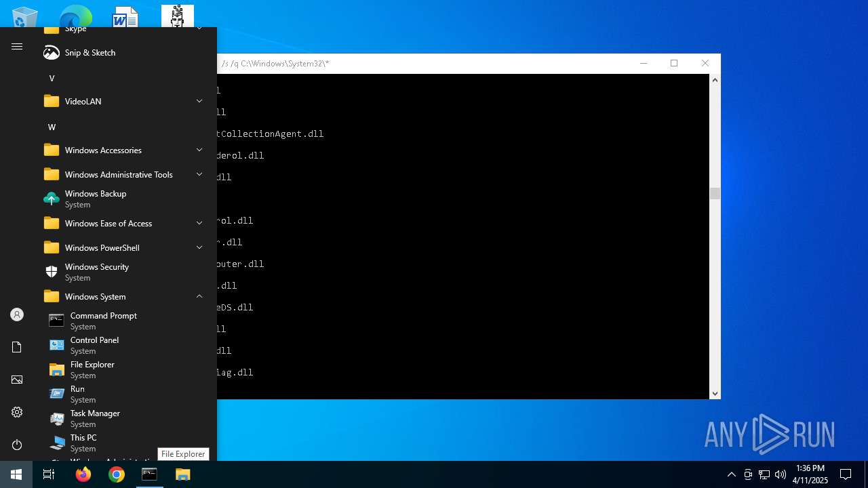Jump to letter W app section
The image size is (868, 488).
[52, 127]
